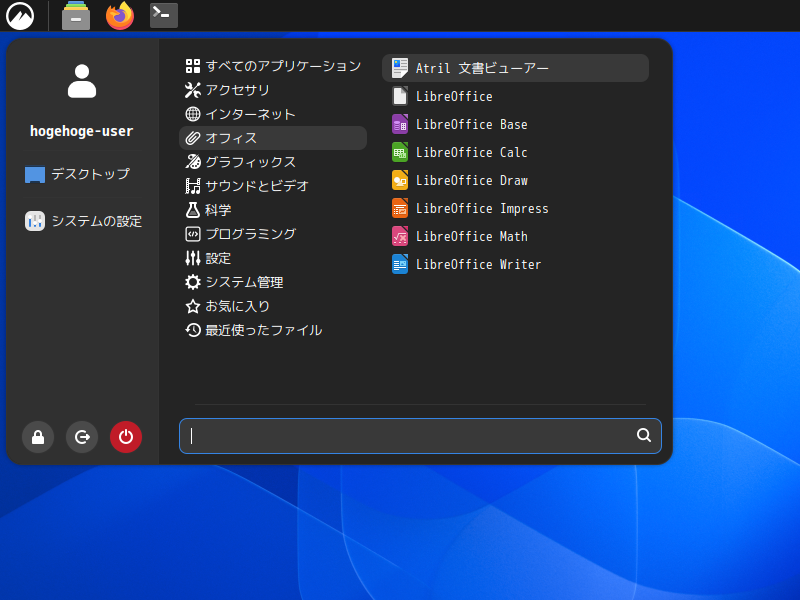Select the お気に入り favorites category
Screen dimensions: 800x600
click(x=273, y=306)
